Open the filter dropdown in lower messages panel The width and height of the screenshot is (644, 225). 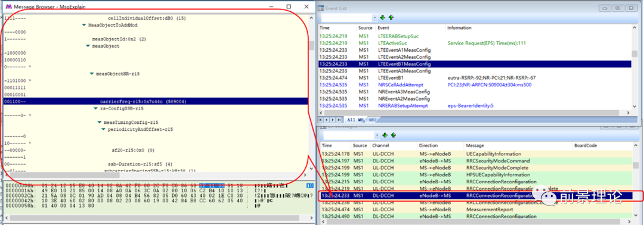[x=377, y=135]
